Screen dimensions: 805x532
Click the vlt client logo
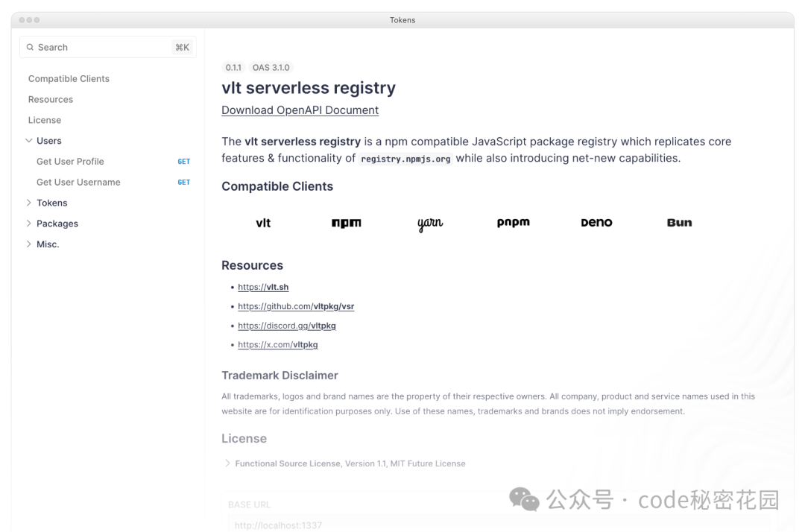tap(263, 223)
